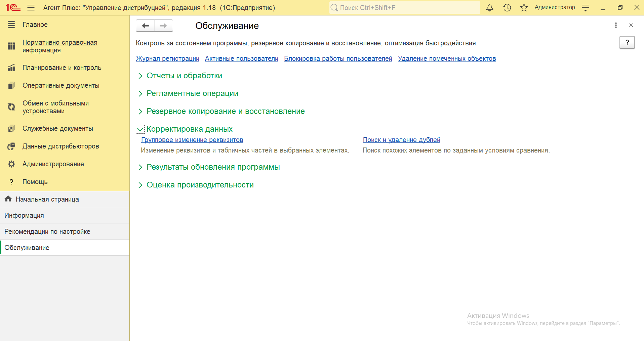
Task: Open Служебные документы section
Action: [58, 128]
